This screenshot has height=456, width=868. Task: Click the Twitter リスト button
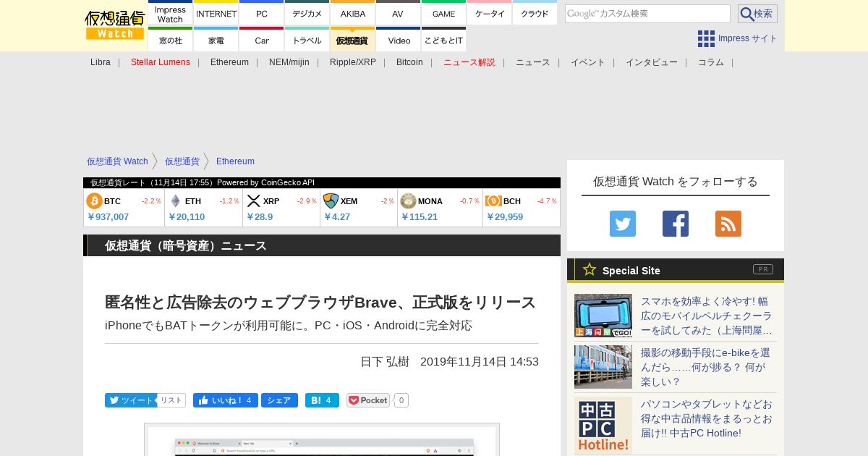pyautogui.click(x=171, y=400)
